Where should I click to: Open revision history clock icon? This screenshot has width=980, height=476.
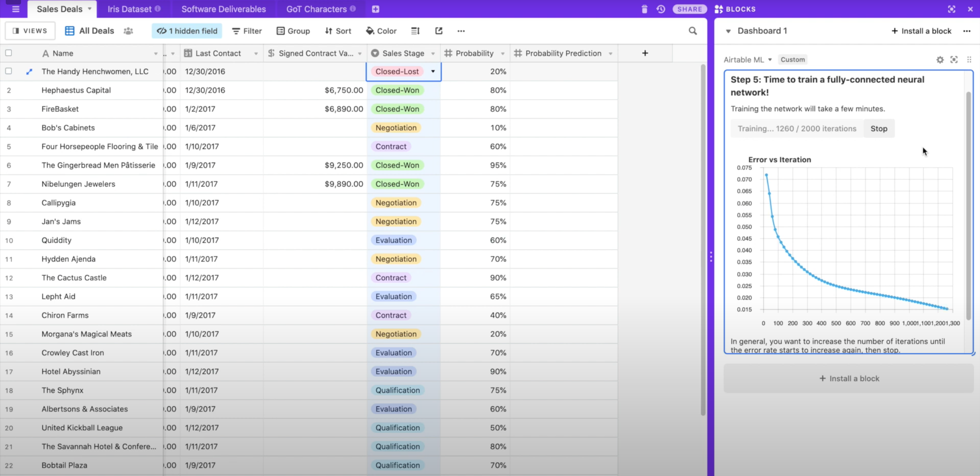point(661,9)
